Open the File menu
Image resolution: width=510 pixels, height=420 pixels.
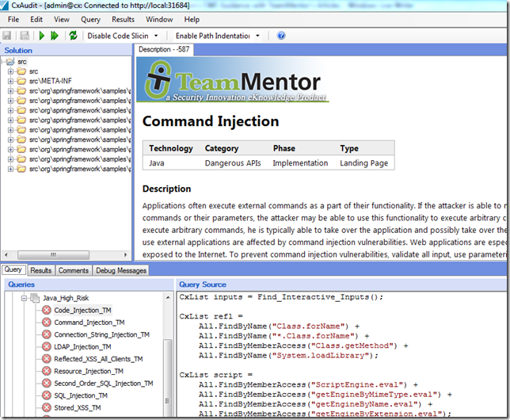pyautogui.click(x=13, y=20)
